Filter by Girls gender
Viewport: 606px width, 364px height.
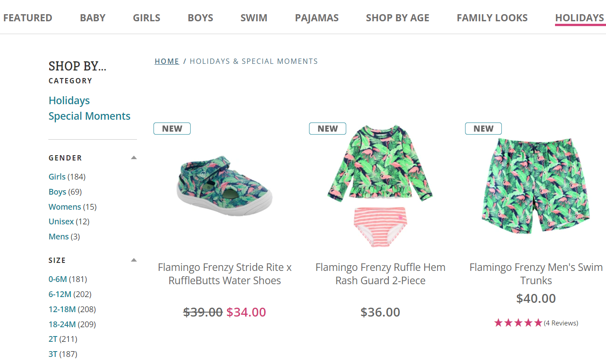pos(57,177)
